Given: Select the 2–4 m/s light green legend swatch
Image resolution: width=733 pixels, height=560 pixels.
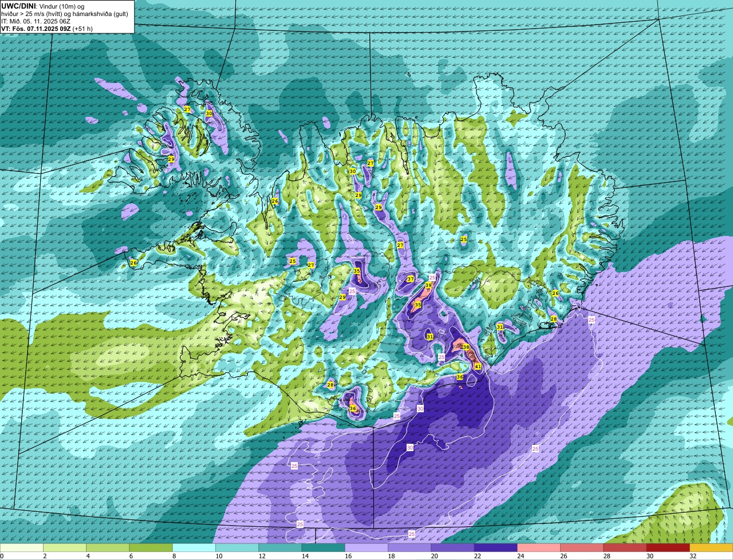Looking at the screenshot, I should click(x=65, y=548).
